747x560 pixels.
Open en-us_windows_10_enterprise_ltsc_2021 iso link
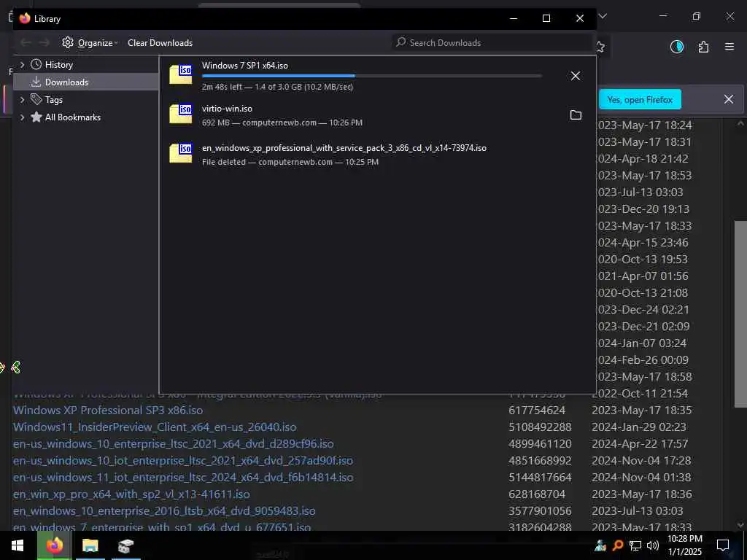(174, 443)
